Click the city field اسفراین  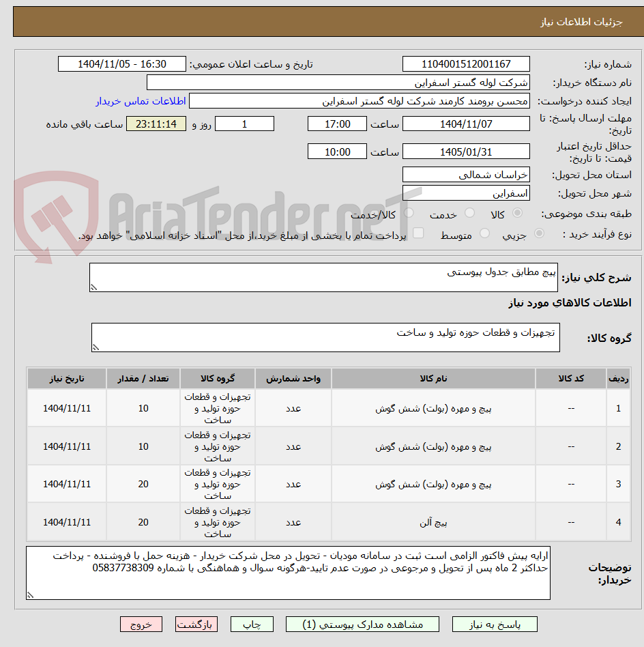click(x=466, y=192)
